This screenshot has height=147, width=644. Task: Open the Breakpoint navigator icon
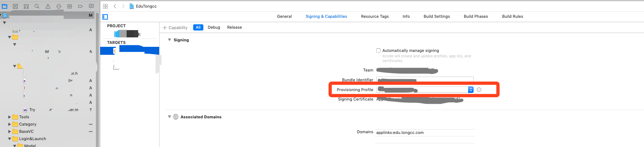tap(80, 6)
